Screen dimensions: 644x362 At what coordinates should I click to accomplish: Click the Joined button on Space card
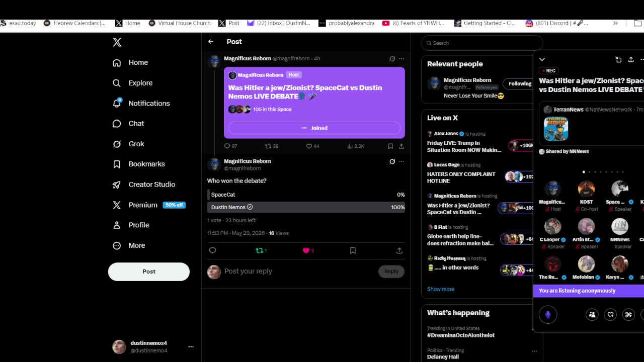pyautogui.click(x=314, y=128)
